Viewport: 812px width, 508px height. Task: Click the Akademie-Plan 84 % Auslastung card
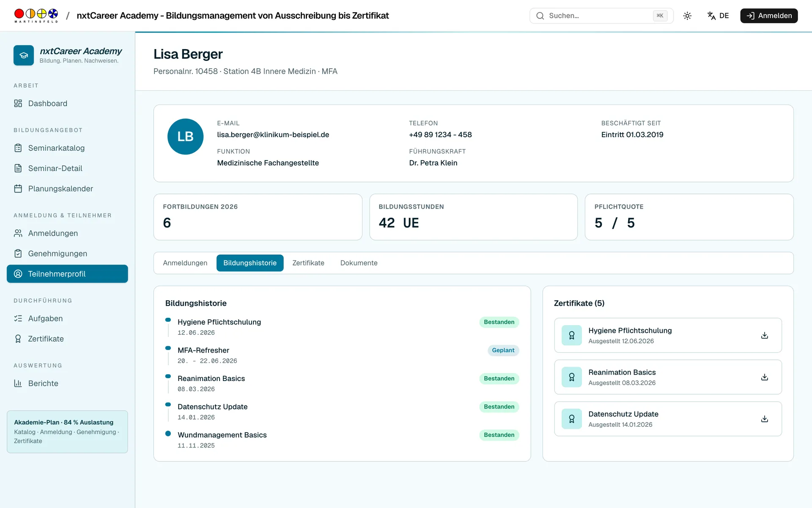tap(67, 432)
